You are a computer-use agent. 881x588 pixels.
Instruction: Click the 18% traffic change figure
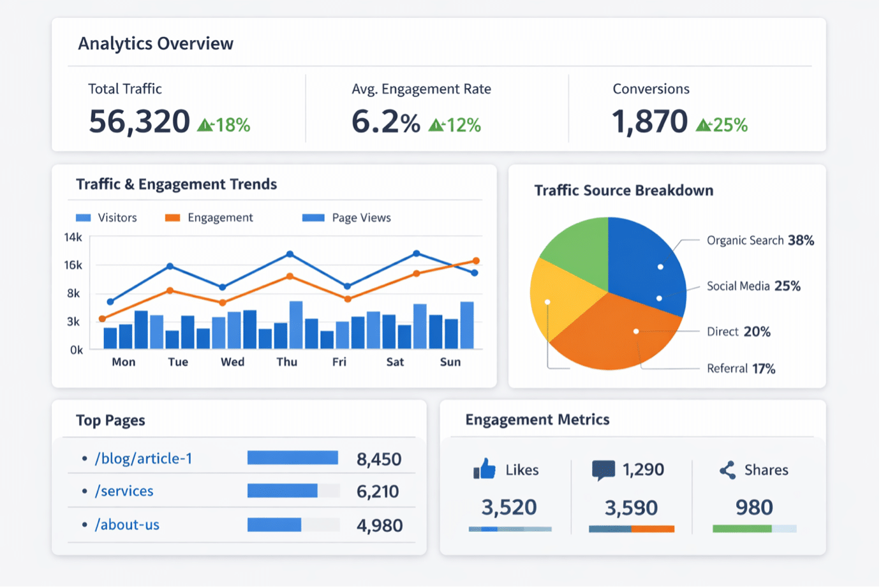233,125
